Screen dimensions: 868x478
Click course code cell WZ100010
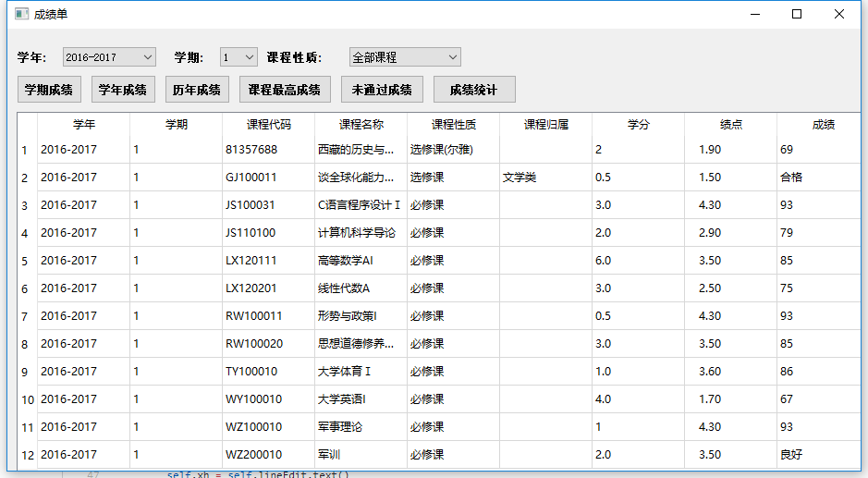point(268,426)
